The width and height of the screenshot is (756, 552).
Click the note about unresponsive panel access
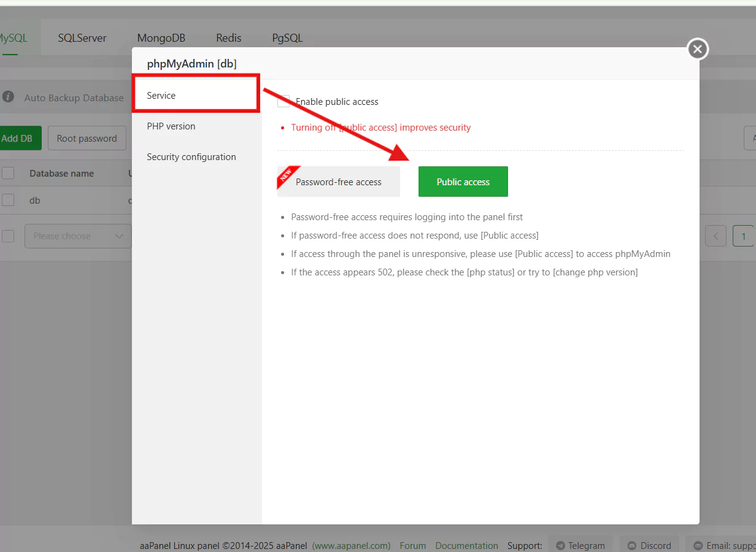coord(480,254)
